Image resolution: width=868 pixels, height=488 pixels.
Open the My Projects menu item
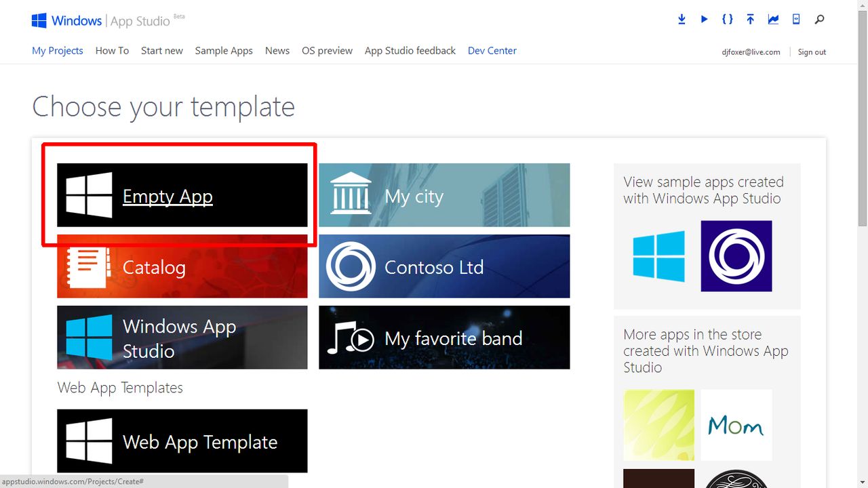(58, 51)
